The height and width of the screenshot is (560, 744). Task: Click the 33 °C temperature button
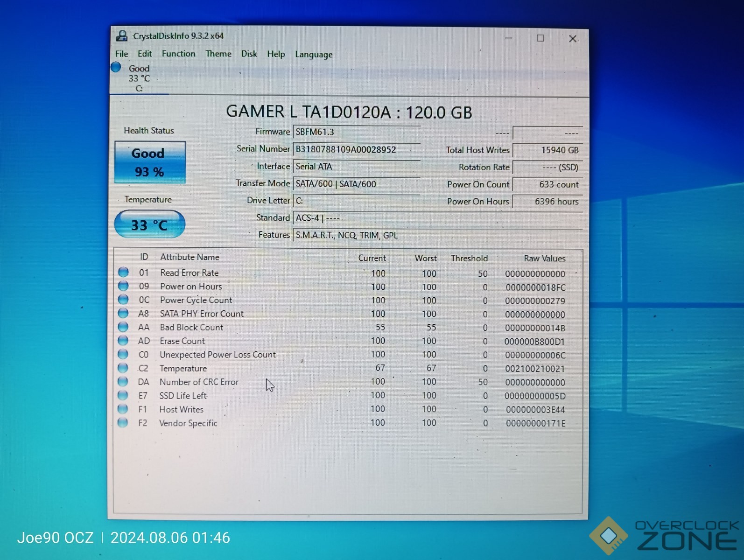[149, 224]
